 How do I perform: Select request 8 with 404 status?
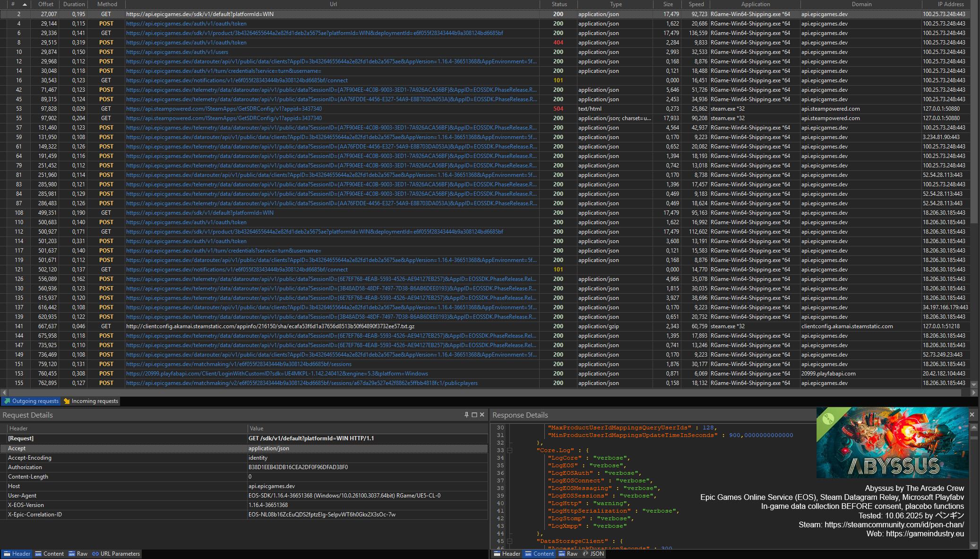click(x=485, y=43)
